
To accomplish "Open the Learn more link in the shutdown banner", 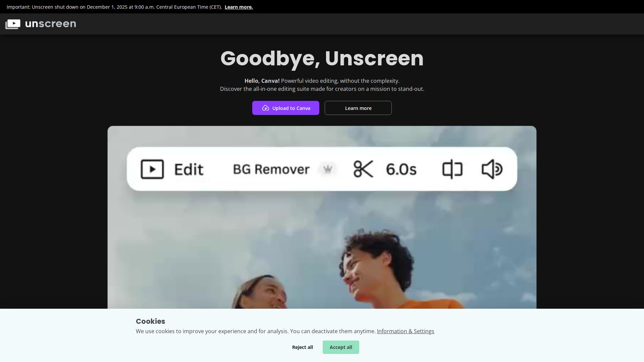I will point(238,7).
